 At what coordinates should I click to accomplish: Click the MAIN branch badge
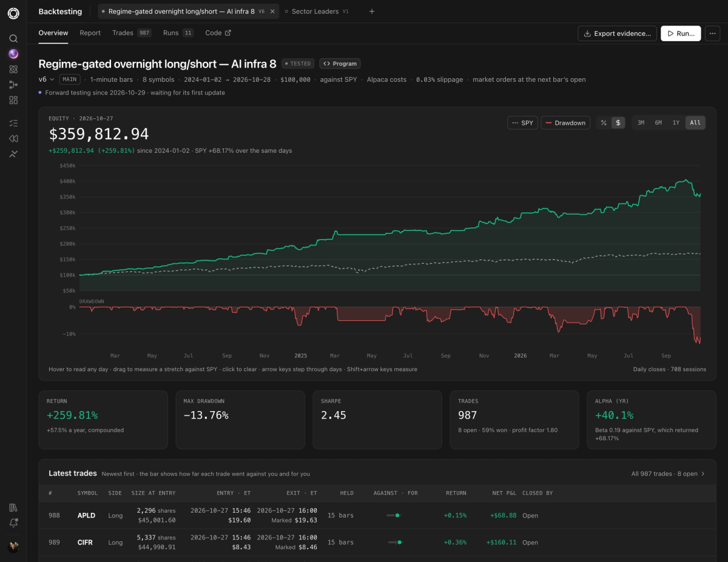click(70, 79)
